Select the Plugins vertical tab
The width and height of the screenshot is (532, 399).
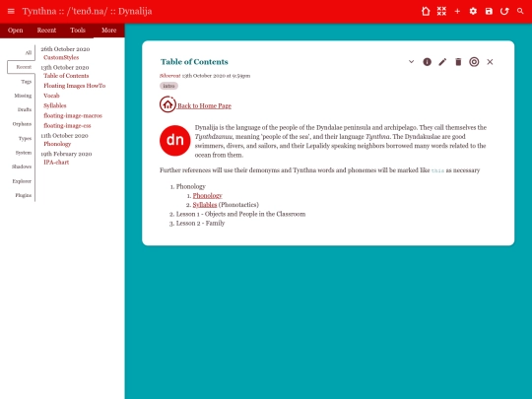pyautogui.click(x=23, y=195)
